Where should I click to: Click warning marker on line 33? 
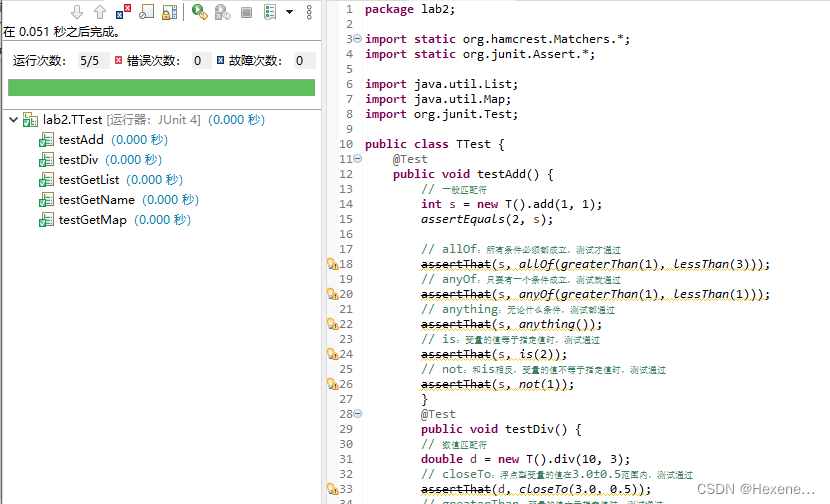point(332,489)
